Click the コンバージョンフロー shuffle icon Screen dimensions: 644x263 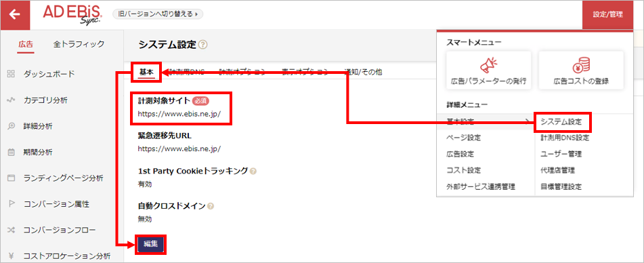coord(11,230)
